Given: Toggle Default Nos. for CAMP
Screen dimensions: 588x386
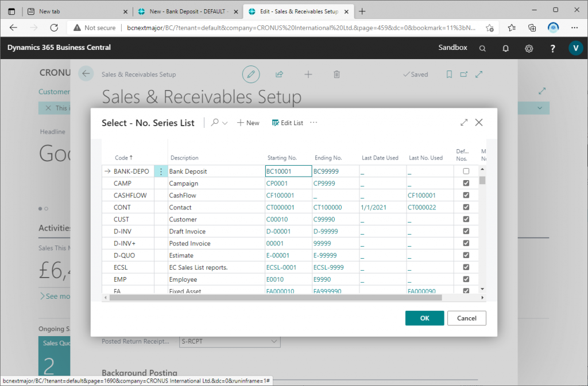Looking at the screenshot, I should click(466, 183).
